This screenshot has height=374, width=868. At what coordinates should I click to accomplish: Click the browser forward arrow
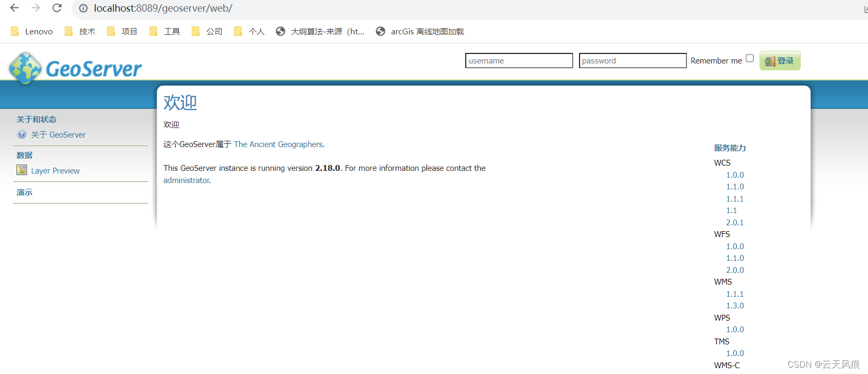[36, 8]
